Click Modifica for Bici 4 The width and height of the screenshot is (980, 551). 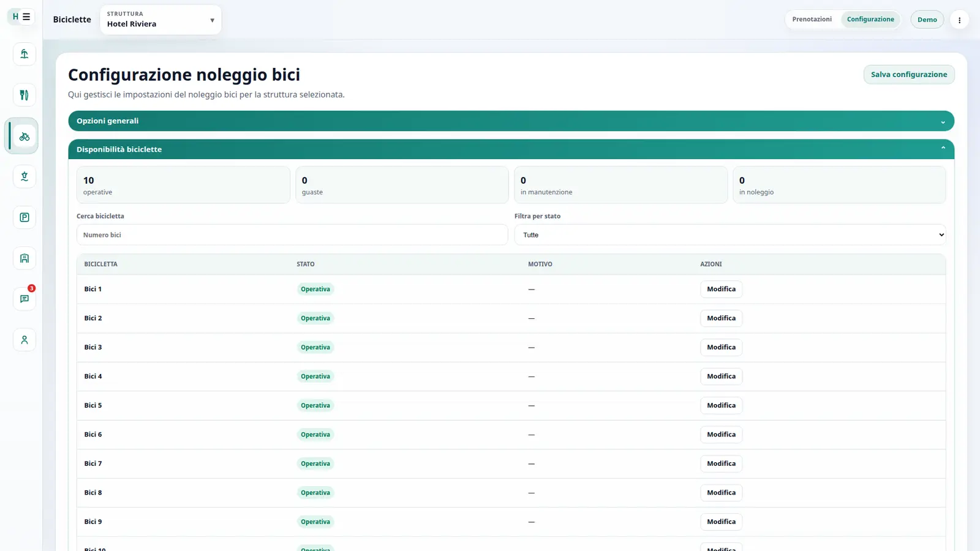(721, 377)
